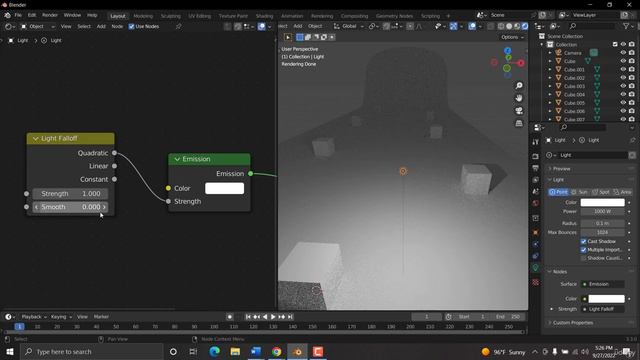Hide Cube.001 with its eye icon
The height and width of the screenshot is (360, 640).
point(623,69)
